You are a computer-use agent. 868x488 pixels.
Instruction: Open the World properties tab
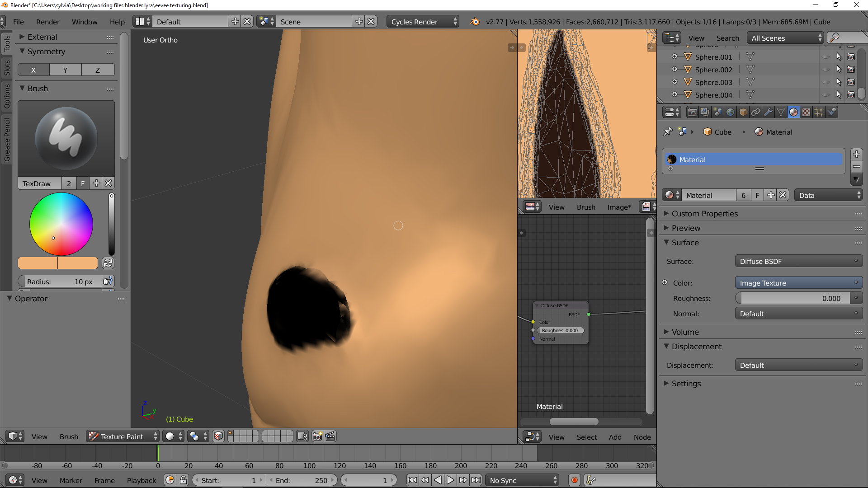tap(730, 112)
